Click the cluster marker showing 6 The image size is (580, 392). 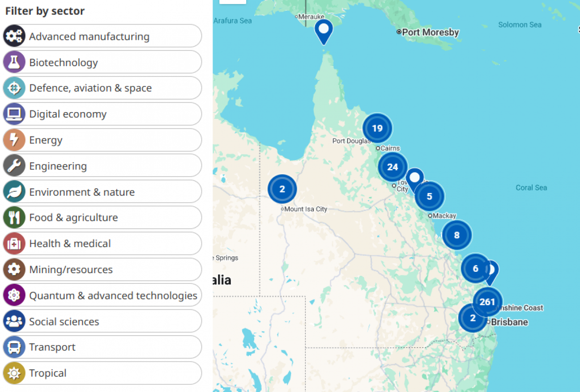476,269
